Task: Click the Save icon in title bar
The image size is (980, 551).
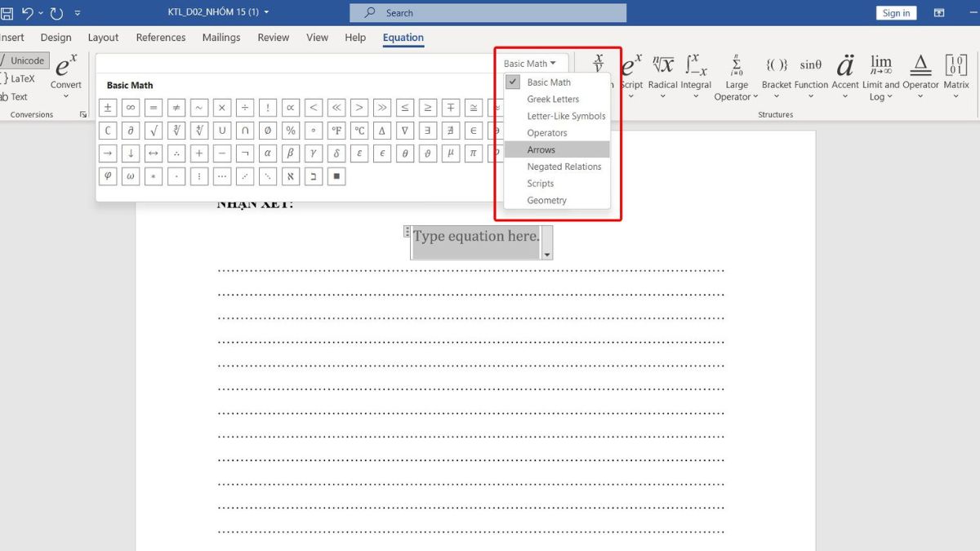Action: click(x=7, y=13)
